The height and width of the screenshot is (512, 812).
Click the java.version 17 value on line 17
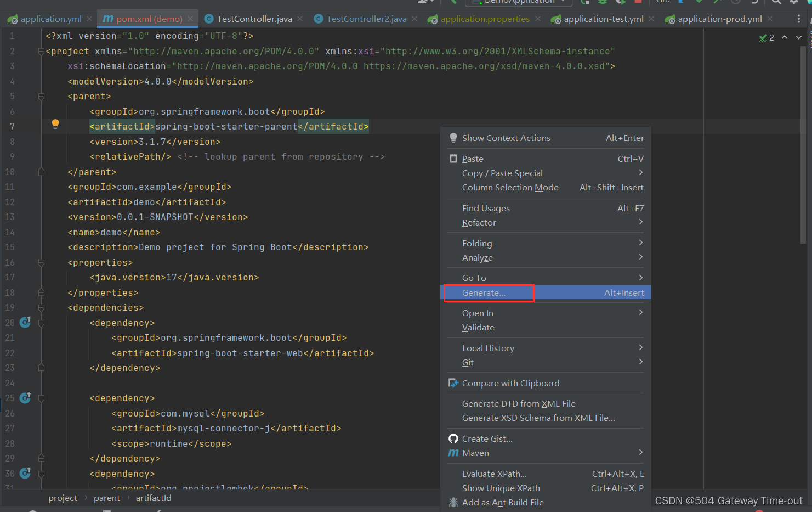[x=172, y=278]
